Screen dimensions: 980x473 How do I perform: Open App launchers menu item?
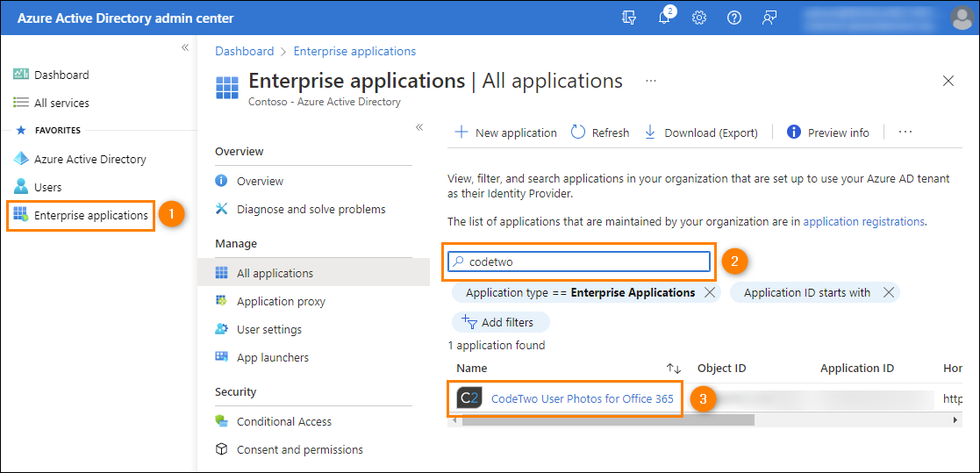tap(273, 358)
